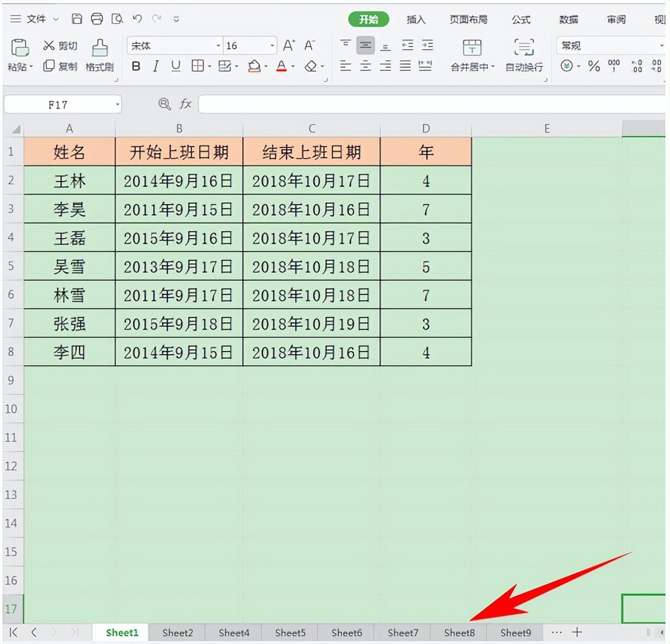Open Font Color dropdown arrow
The width and height of the screenshot is (670, 644).
pos(293,67)
